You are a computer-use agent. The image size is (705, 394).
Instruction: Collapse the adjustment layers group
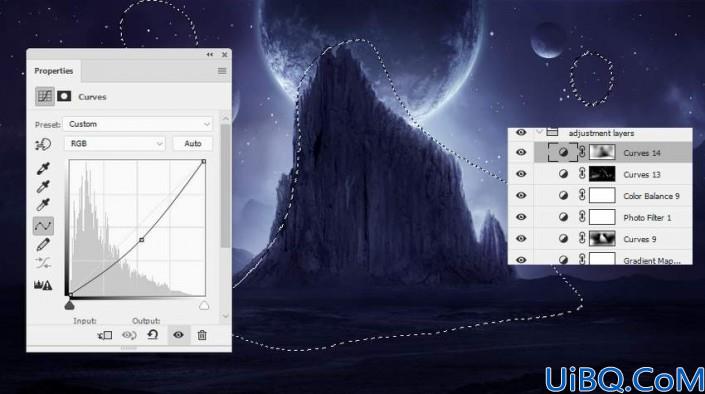[x=540, y=132]
